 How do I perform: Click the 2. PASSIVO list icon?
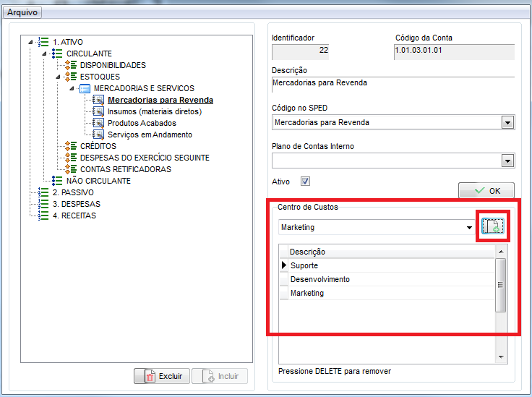click(43, 192)
